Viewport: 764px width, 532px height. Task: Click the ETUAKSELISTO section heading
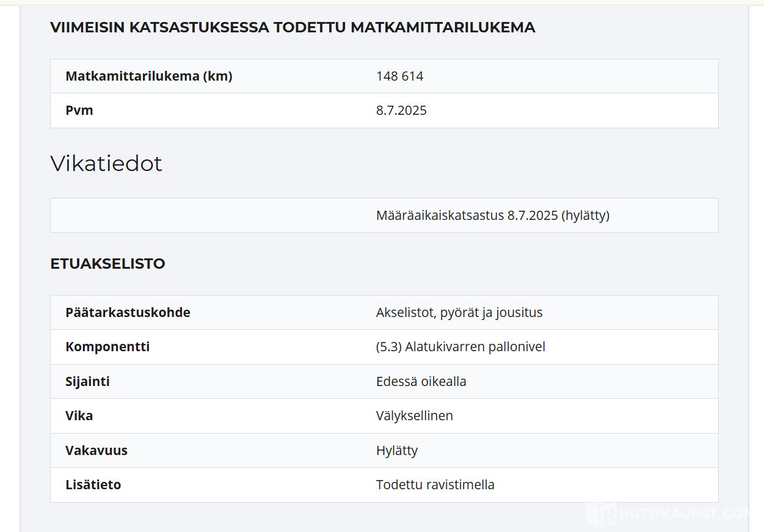[107, 264]
